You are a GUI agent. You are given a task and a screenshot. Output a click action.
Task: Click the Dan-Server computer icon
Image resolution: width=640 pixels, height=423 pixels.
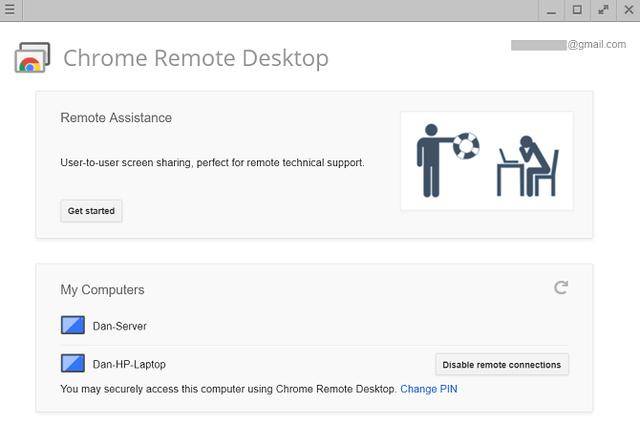click(72, 326)
